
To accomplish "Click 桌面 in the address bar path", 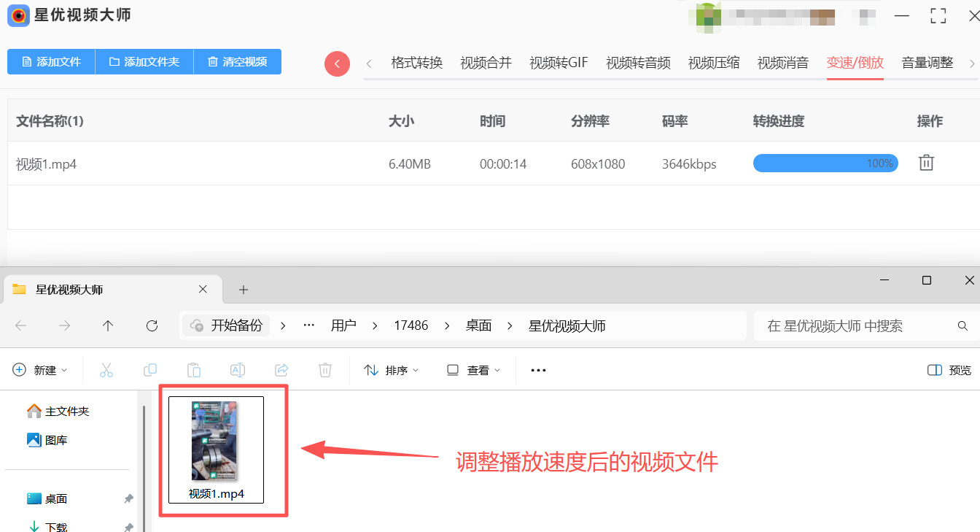I will pos(479,326).
